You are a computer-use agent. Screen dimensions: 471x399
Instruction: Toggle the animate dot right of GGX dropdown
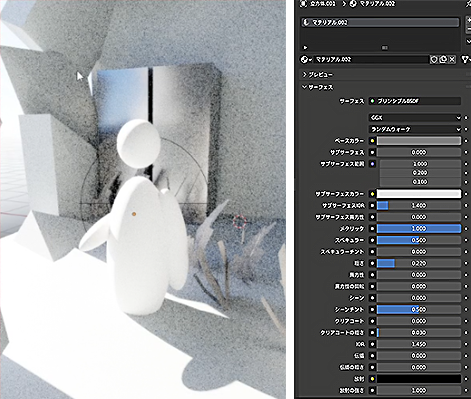pyautogui.click(x=466, y=118)
